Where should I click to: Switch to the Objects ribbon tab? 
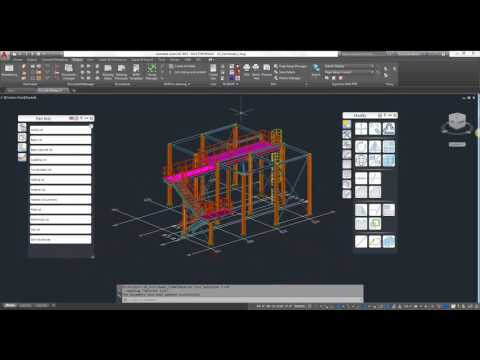click(x=32, y=60)
